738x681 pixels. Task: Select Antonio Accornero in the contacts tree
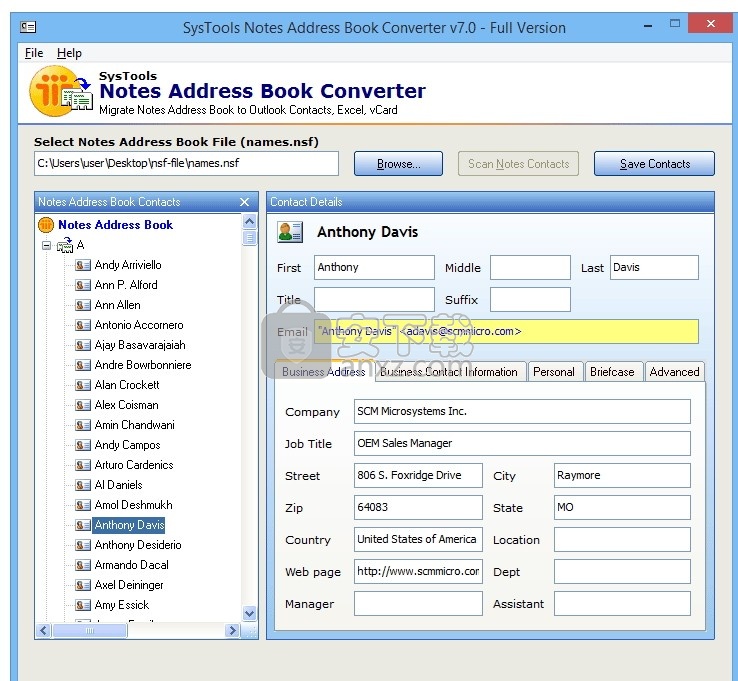point(139,325)
